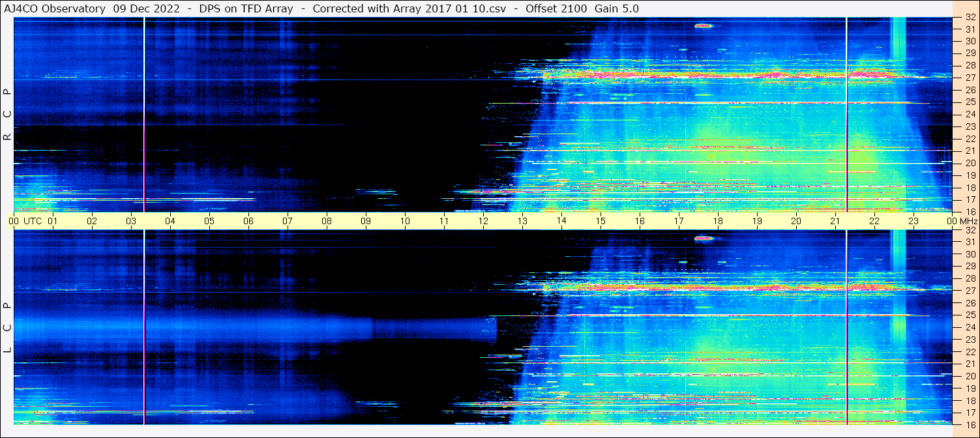Click the 17 MHz label of RCP panel
The image size is (980, 438).
970,199
